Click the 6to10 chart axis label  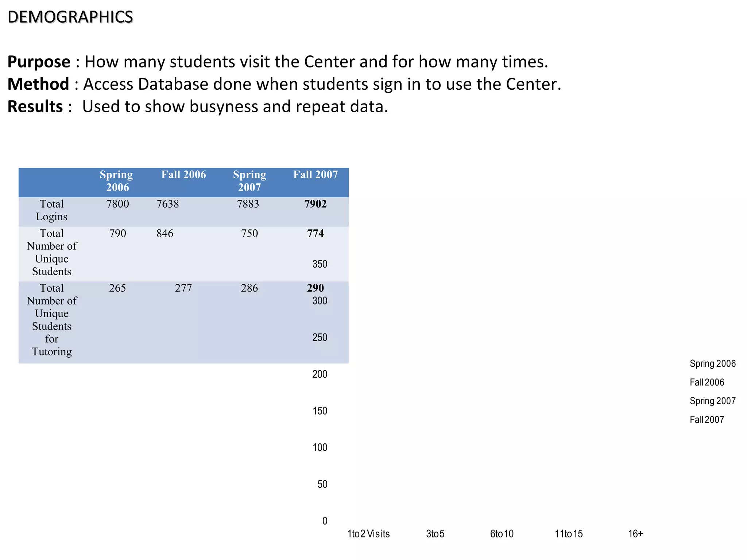502,534
